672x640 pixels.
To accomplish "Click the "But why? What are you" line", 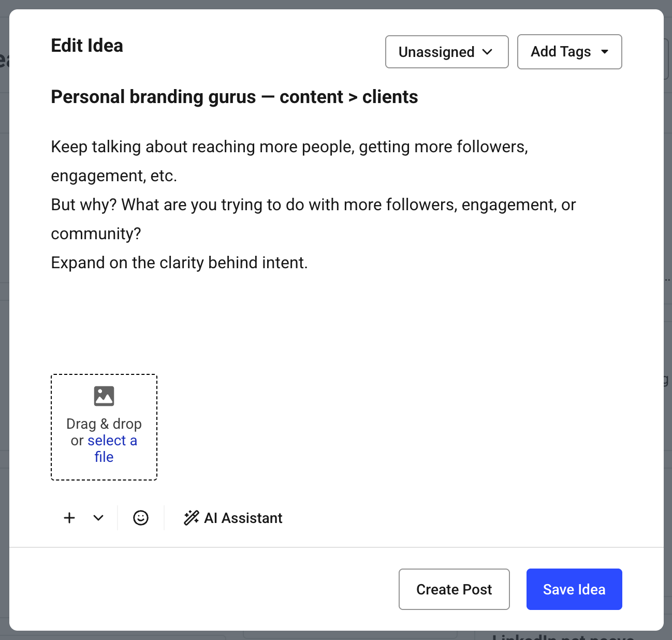I will pos(313,205).
